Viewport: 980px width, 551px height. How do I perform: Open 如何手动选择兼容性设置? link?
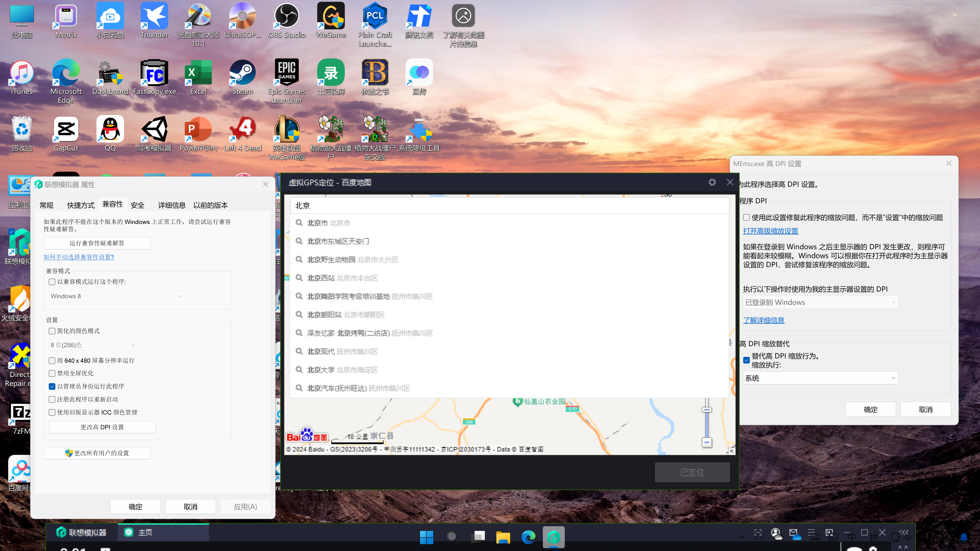point(79,257)
